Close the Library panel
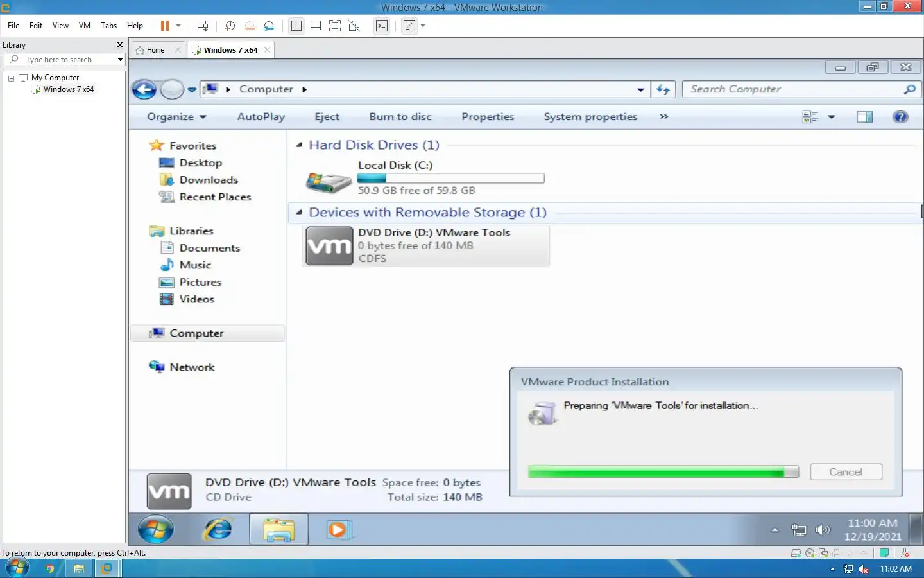This screenshot has height=578, width=924. point(120,45)
